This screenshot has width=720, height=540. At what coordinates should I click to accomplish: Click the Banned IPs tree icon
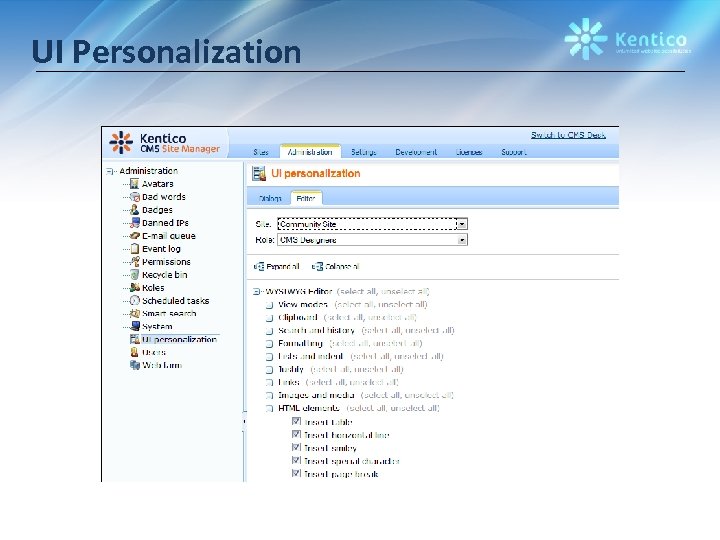[134, 223]
